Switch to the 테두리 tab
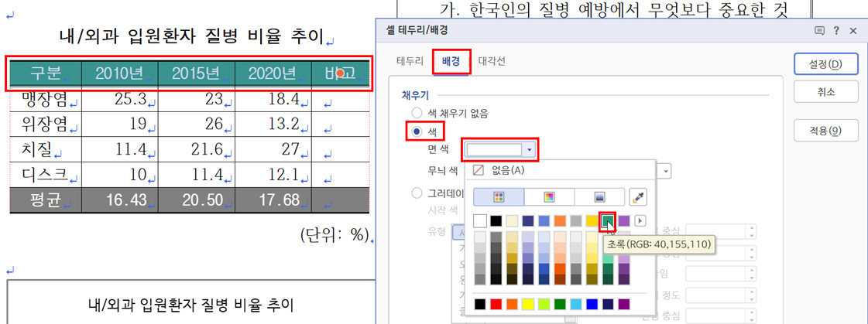Screen dimensions: 868x324 click(410, 61)
